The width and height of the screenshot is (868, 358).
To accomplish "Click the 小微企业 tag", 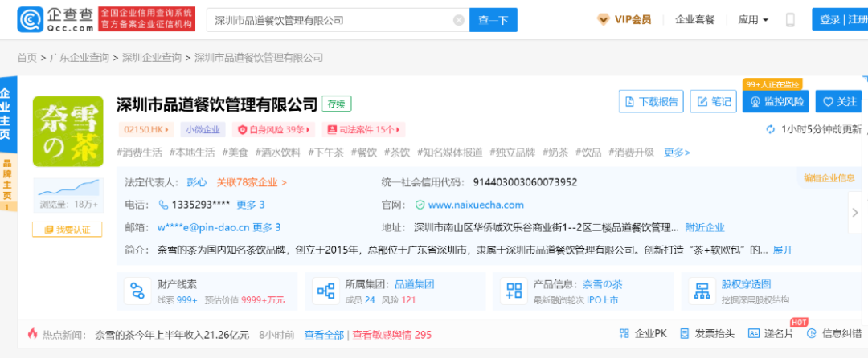I will [x=203, y=130].
